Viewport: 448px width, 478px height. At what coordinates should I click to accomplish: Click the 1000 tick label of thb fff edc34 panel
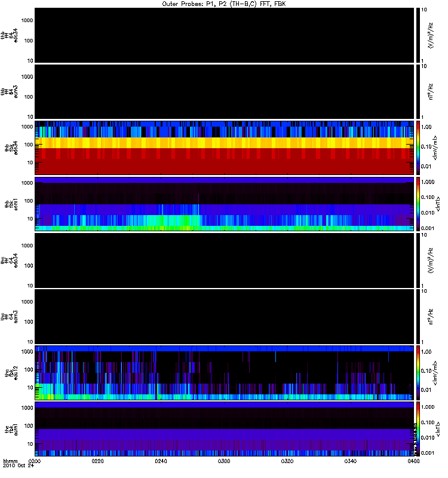pyautogui.click(x=27, y=21)
